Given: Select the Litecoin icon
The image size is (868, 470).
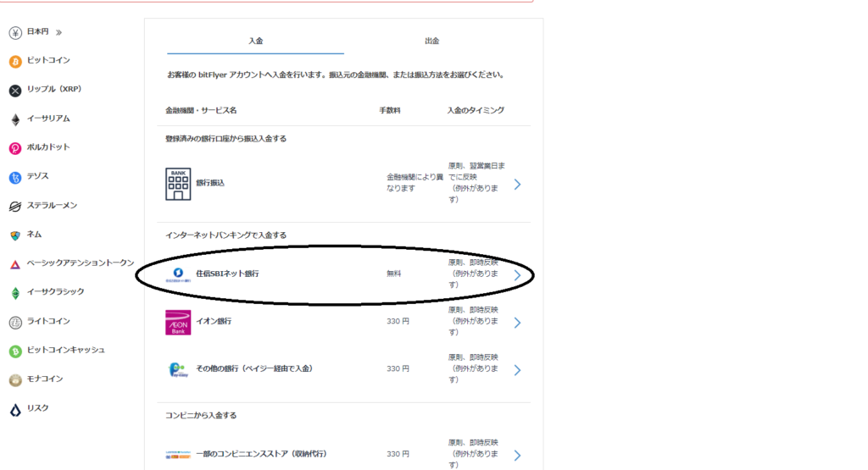Looking at the screenshot, I should click(15, 322).
